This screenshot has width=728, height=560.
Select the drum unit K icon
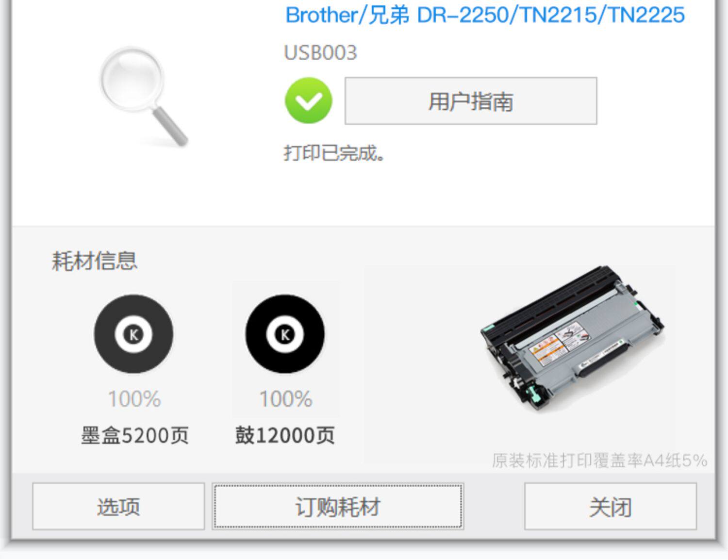tap(285, 334)
